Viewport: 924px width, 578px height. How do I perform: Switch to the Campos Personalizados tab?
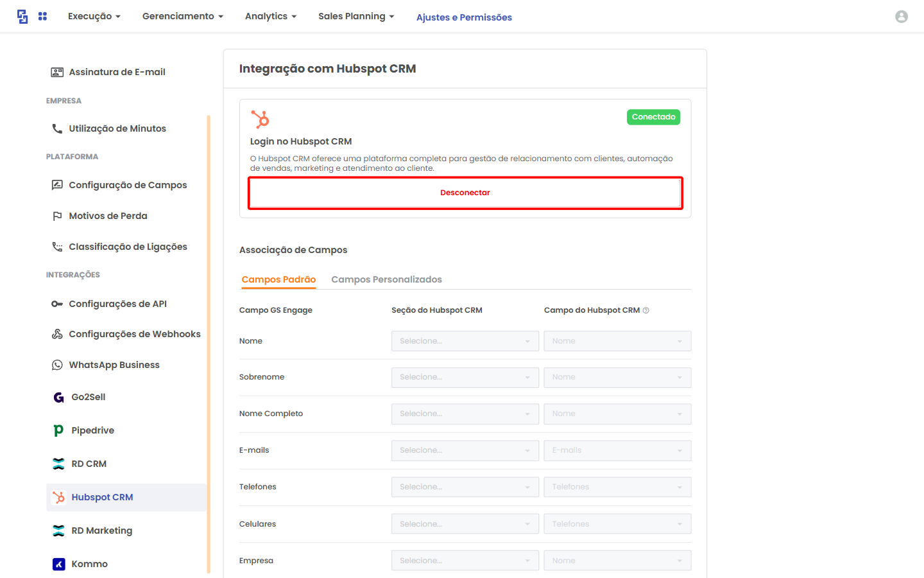[386, 279]
